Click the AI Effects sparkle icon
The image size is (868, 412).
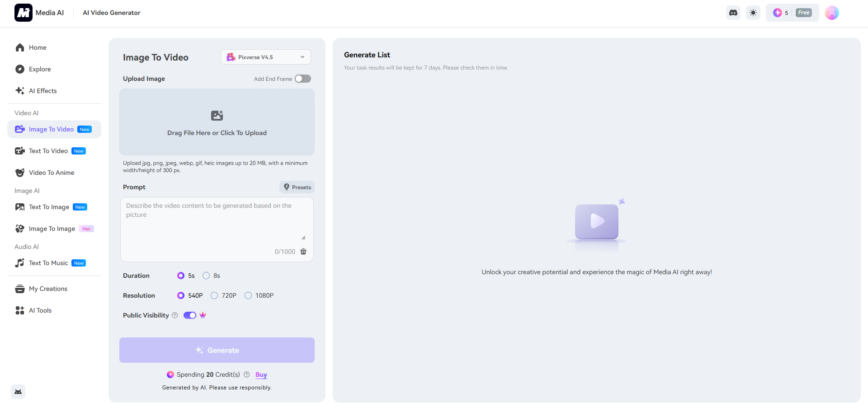pos(20,91)
